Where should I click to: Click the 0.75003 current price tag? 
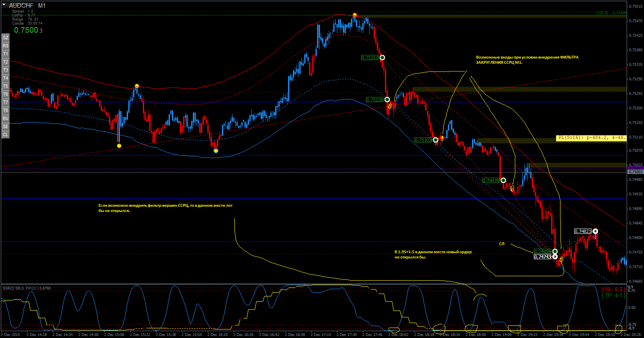click(635, 172)
